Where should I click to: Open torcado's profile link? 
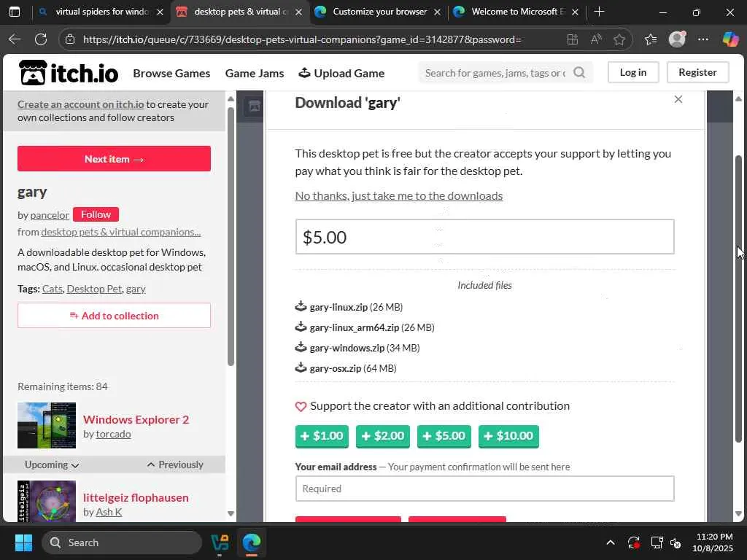coord(113,435)
